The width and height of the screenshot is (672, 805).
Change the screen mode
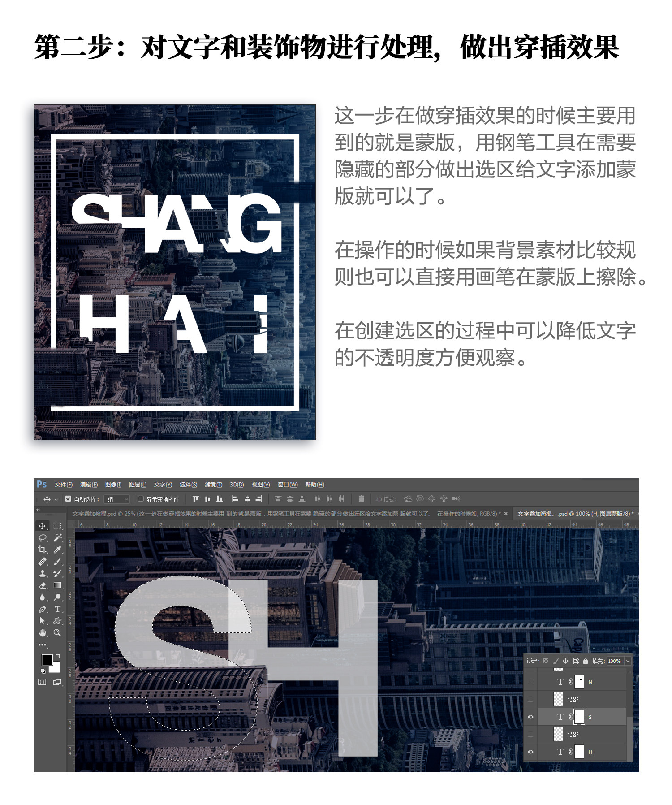click(x=57, y=682)
